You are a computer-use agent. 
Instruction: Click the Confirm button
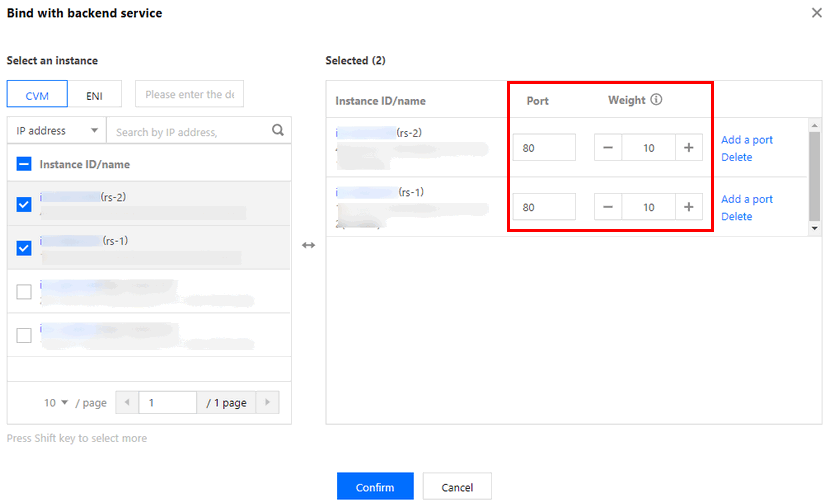click(375, 487)
